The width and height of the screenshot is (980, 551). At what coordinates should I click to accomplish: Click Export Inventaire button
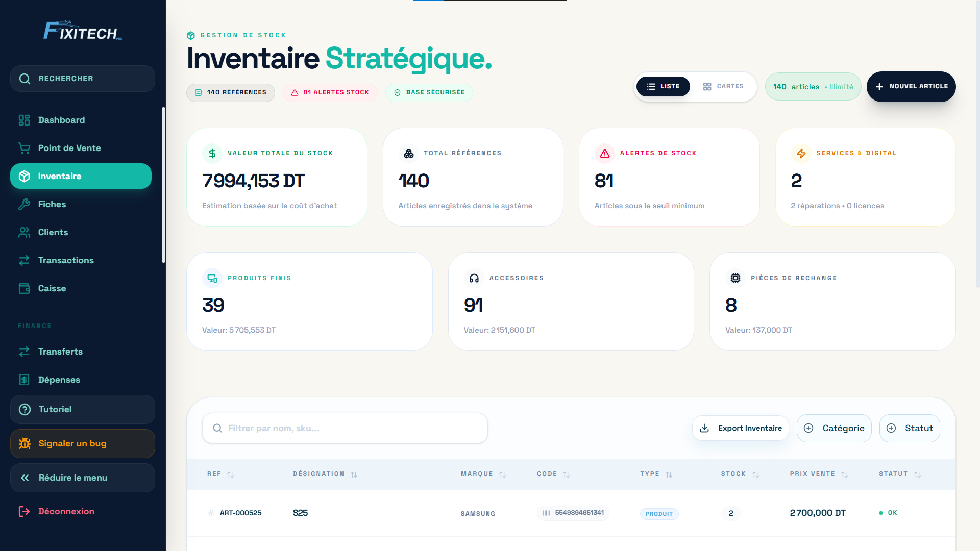(741, 428)
